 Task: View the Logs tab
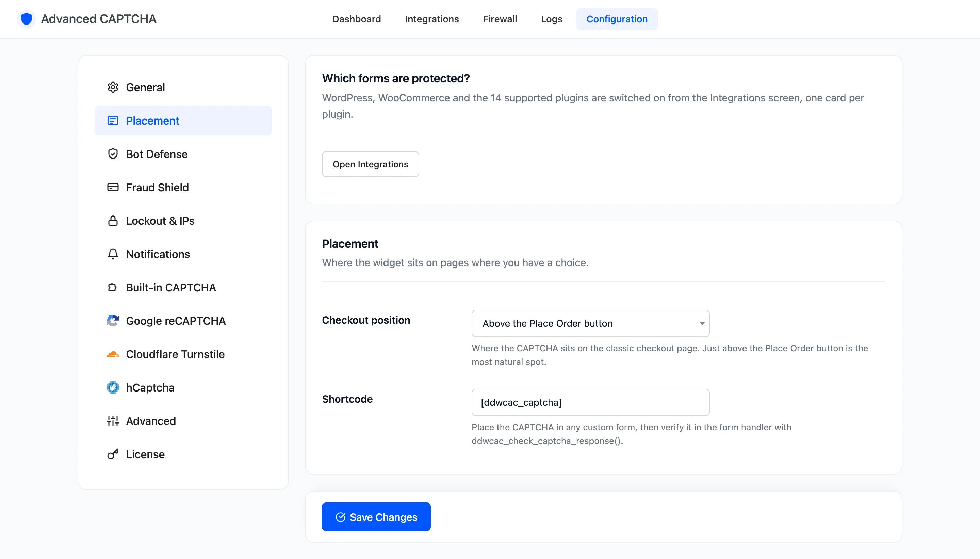pos(551,19)
